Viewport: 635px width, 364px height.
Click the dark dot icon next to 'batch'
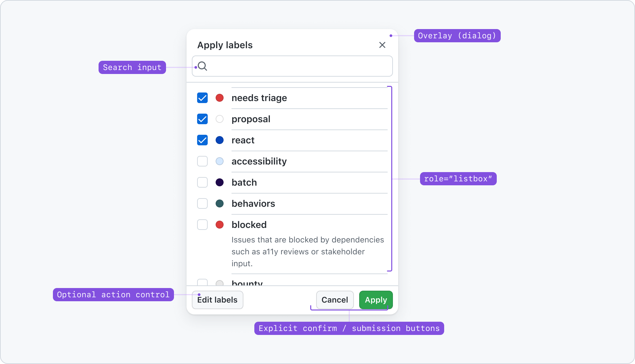click(219, 182)
